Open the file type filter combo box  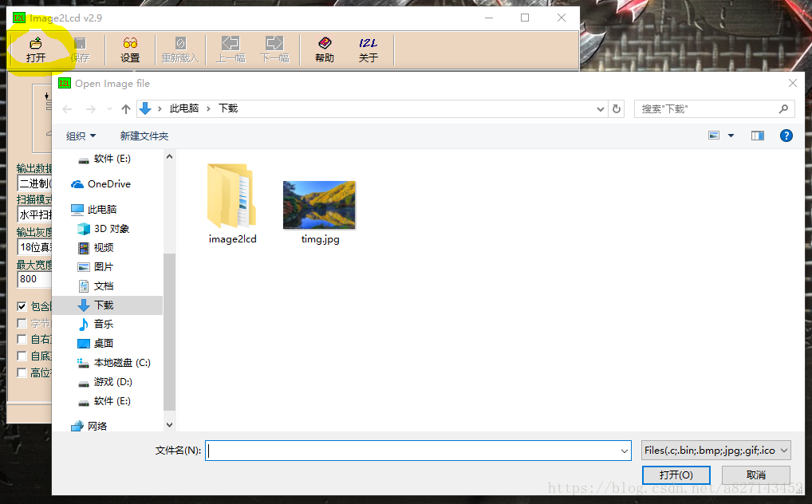[x=716, y=451]
